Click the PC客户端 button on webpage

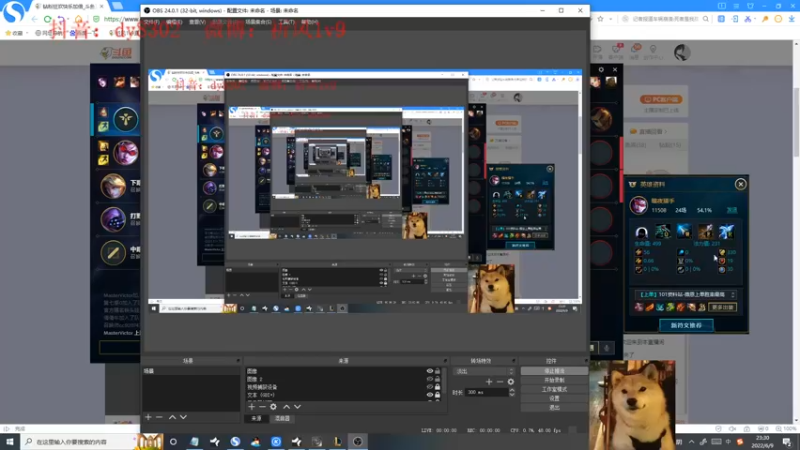point(661,99)
